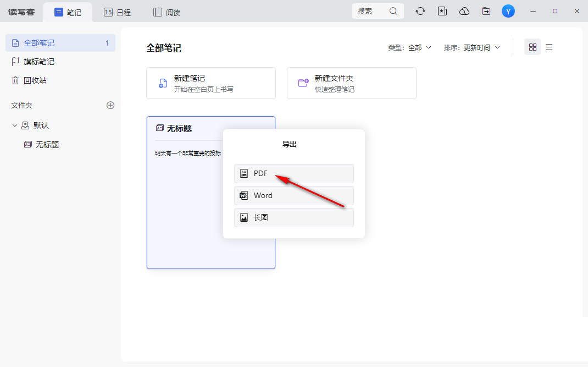Select the 默认 folder
This screenshot has height=367, width=588.
(41, 125)
